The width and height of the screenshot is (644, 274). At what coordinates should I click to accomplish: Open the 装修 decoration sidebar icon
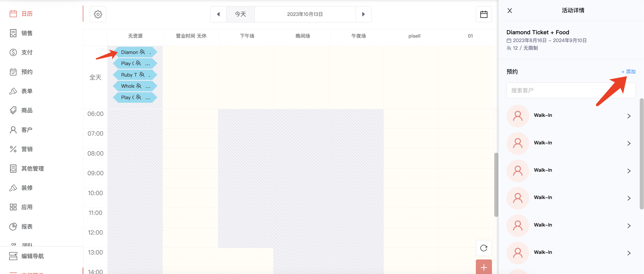[13, 188]
